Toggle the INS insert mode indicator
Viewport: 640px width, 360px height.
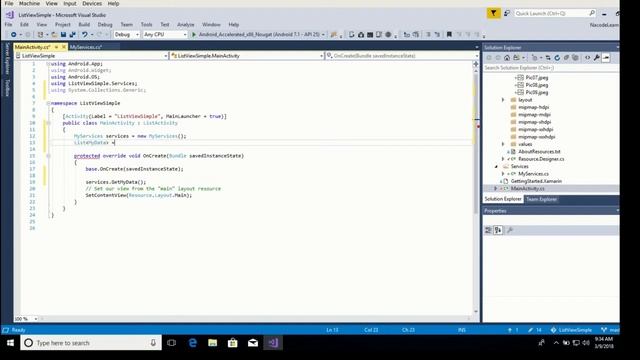[x=462, y=330]
